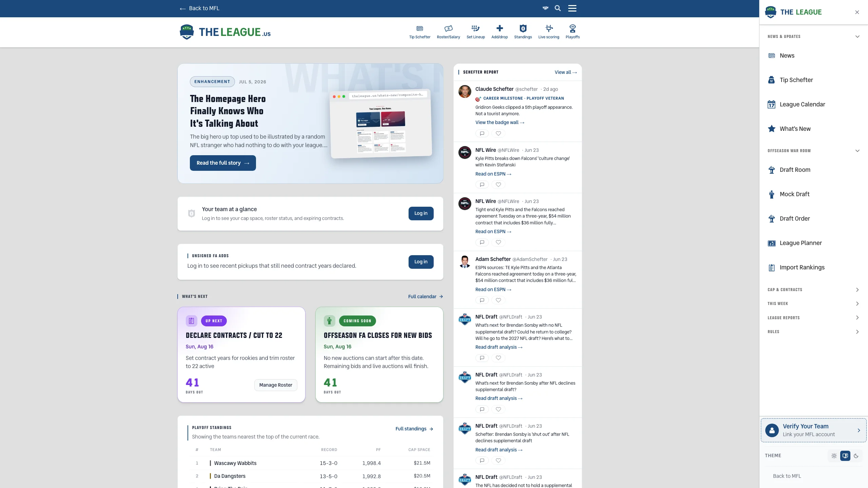Open the Standings shield icon
Image resolution: width=868 pixels, height=488 pixels.
(523, 32)
